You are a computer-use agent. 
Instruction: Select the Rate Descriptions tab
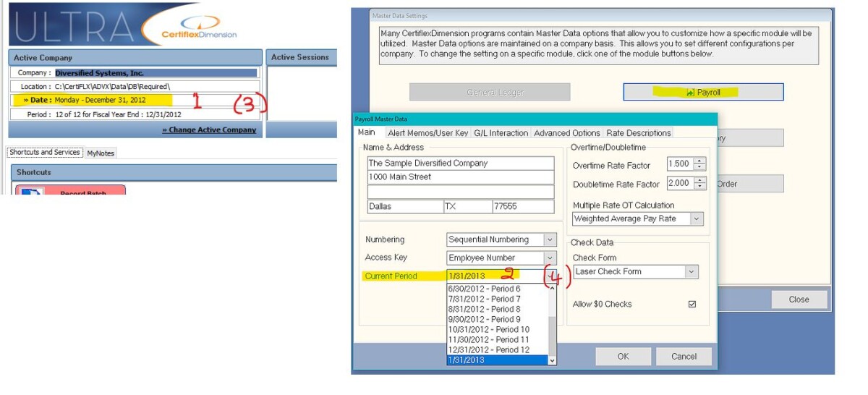pos(638,133)
